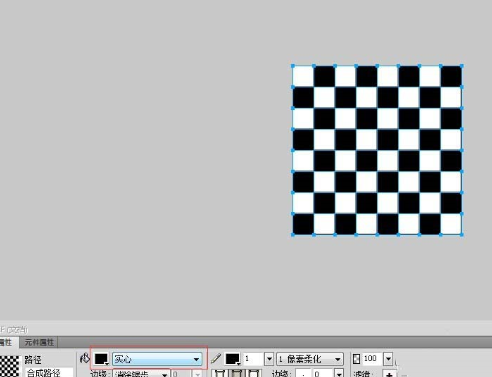This screenshot has width=492, height=377.
Task: Open the fill color swatch
Action: tap(101, 359)
